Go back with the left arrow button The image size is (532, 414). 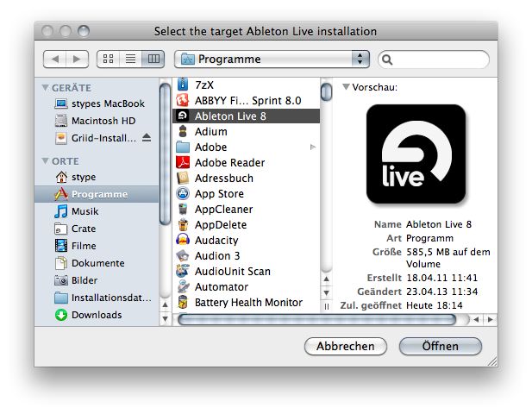[x=54, y=59]
